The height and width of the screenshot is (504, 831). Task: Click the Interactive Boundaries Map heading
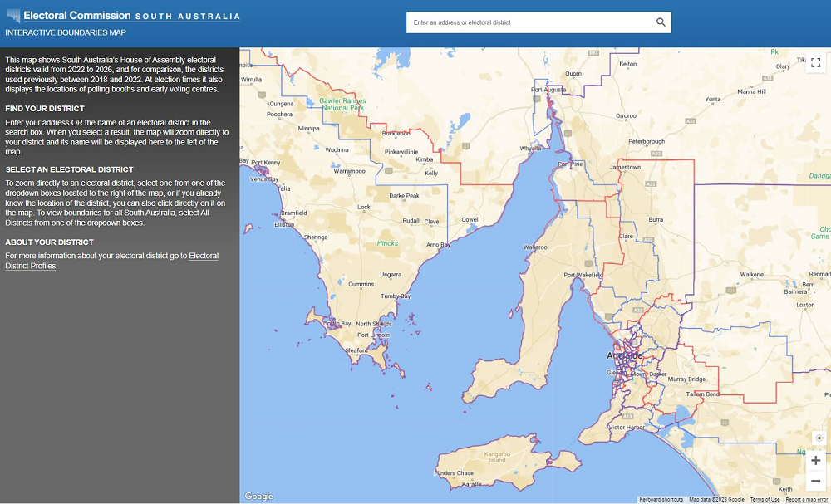click(66, 32)
